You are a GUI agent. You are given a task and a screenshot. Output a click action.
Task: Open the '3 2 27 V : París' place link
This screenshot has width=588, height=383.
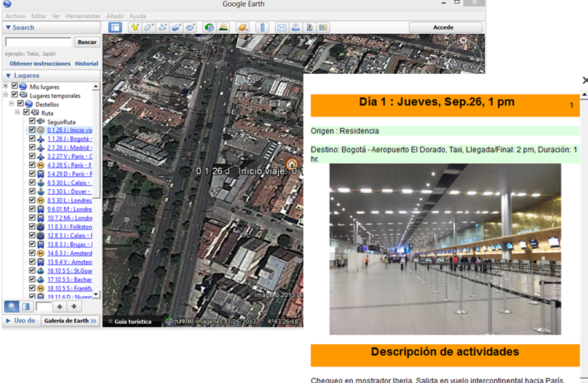click(70, 157)
